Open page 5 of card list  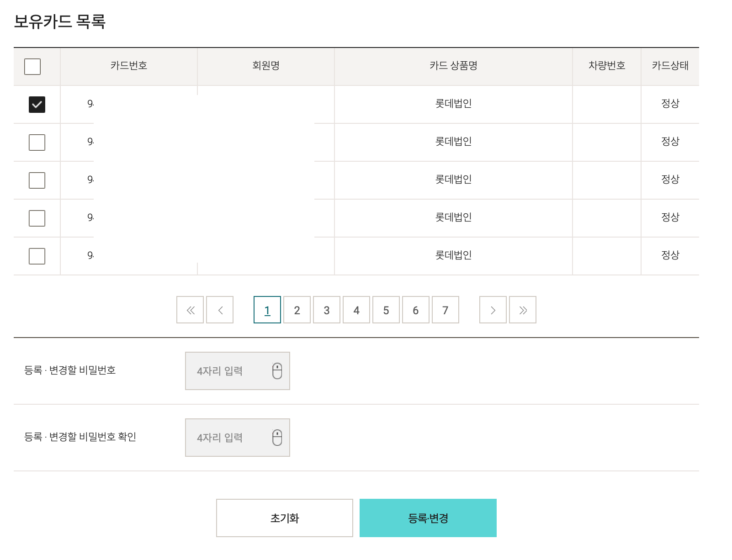(x=386, y=310)
